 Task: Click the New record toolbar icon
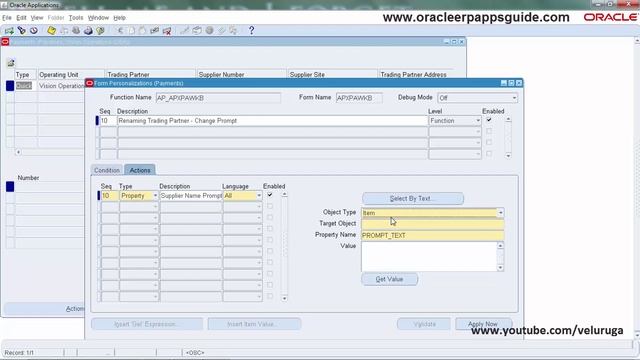point(9,31)
